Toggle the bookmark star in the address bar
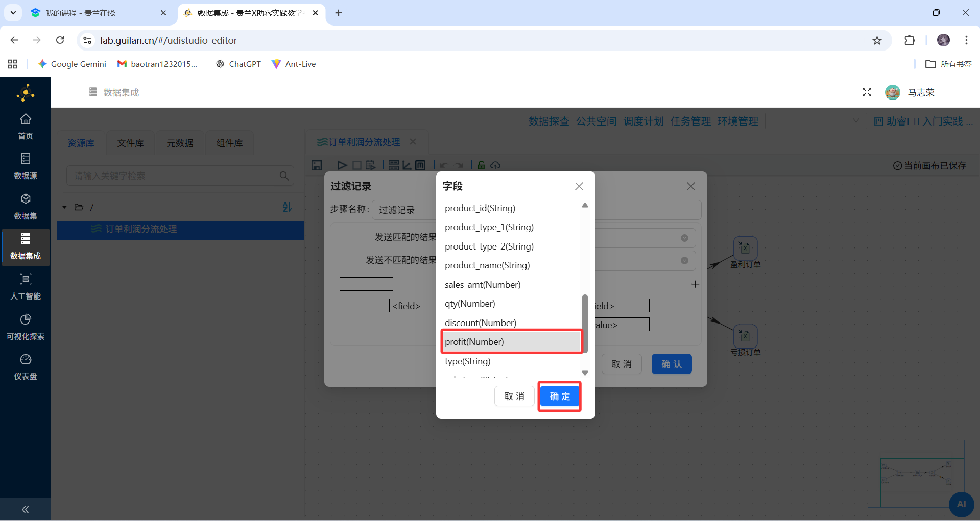This screenshot has height=521, width=980. tap(877, 40)
